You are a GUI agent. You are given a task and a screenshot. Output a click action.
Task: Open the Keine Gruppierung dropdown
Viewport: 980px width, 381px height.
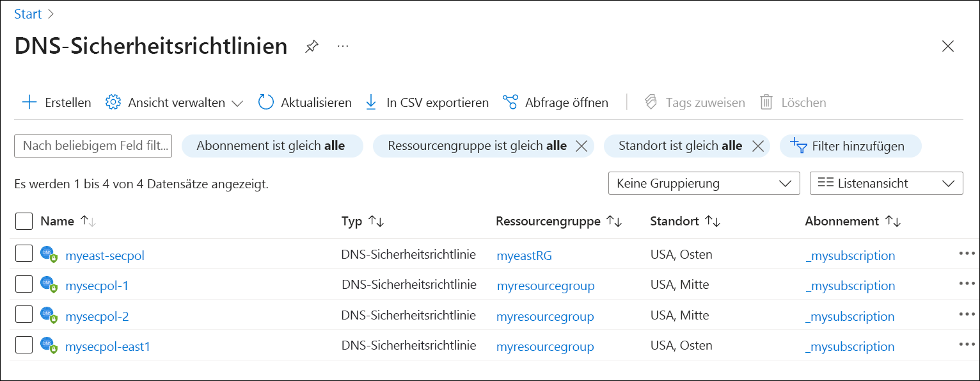click(704, 183)
